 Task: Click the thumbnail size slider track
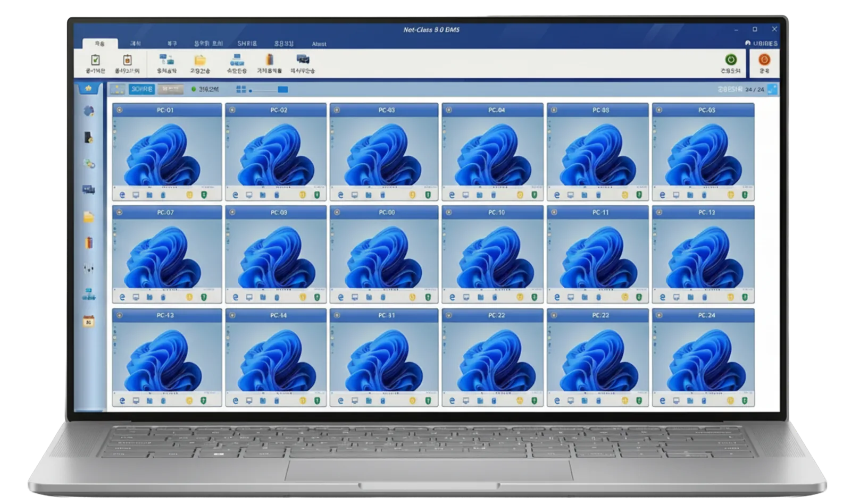click(264, 90)
